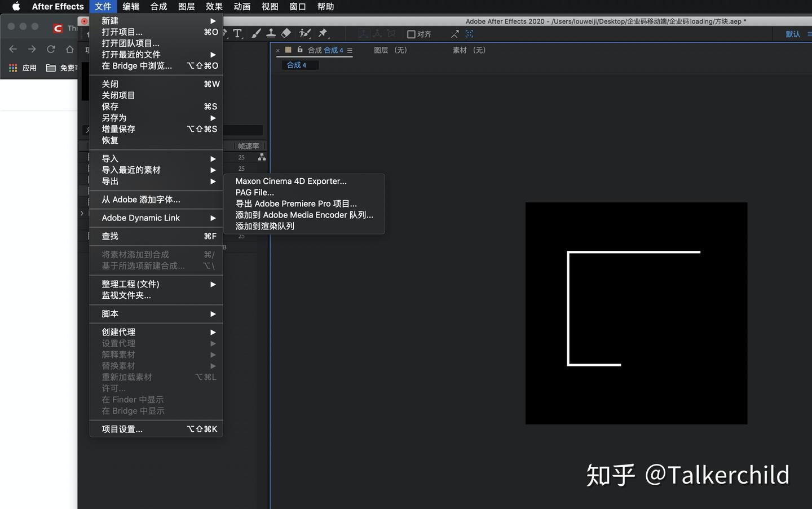This screenshot has width=812, height=509.
Task: Select the Brush tool in toolbar
Action: coord(257,34)
